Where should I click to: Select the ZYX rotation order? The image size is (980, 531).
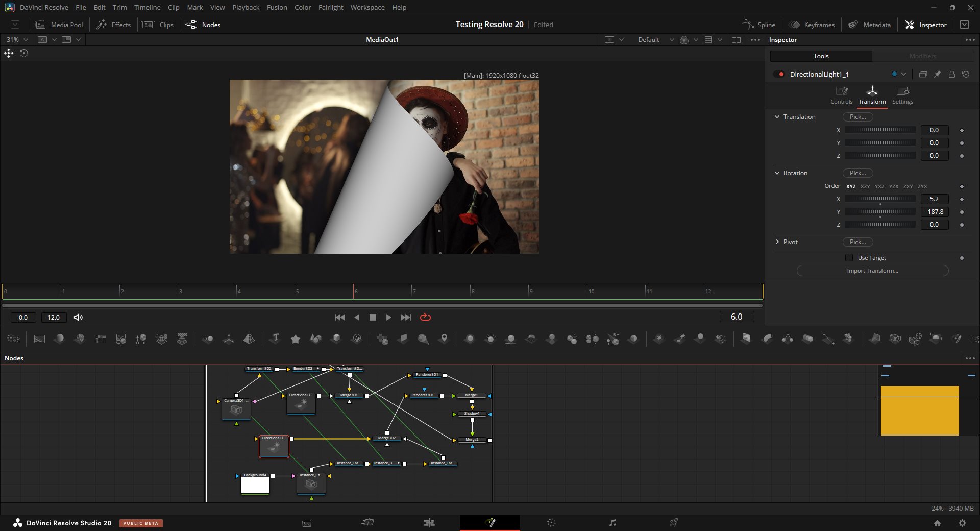[922, 186]
